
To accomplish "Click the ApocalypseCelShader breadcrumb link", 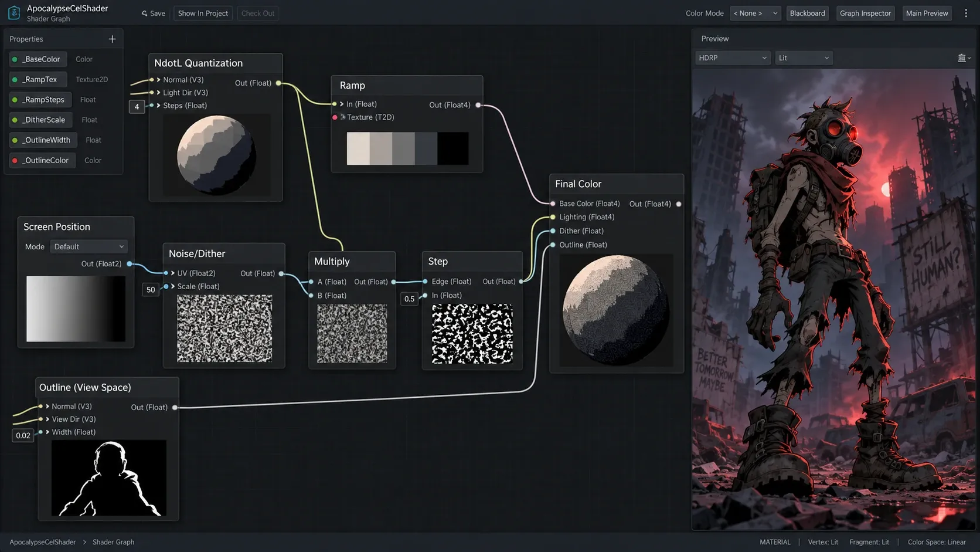I will pos(43,542).
